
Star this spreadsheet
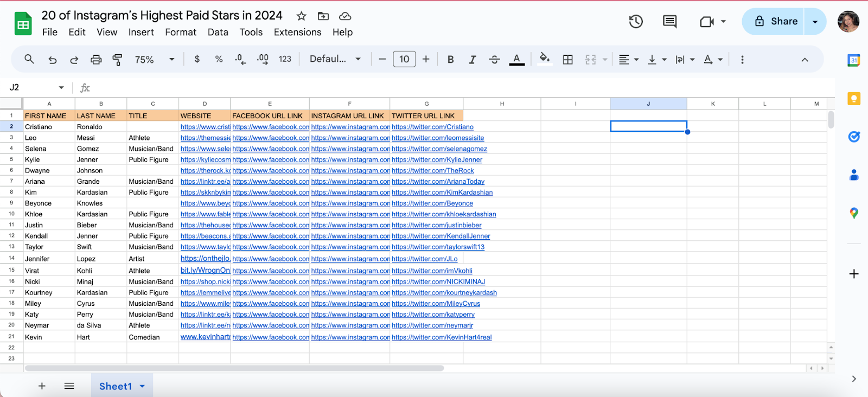(302, 16)
